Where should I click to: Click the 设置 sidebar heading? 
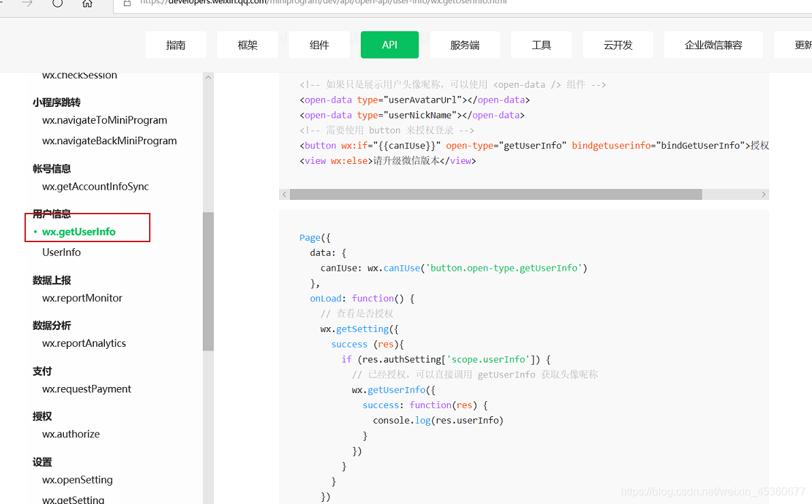[42, 462]
